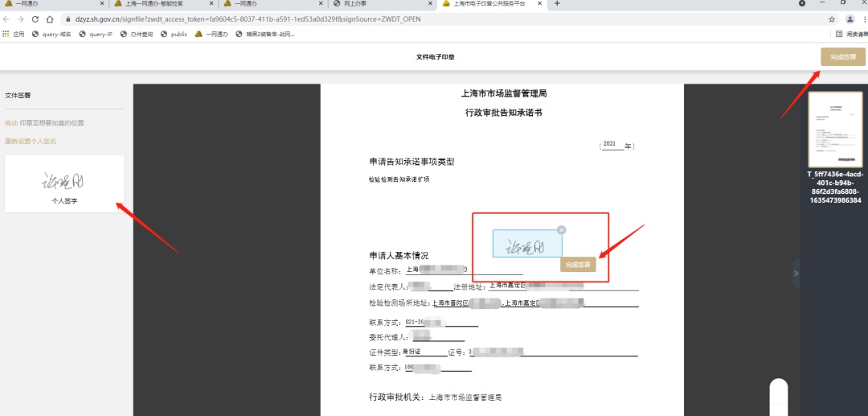Open the 阅读清单 reading list

point(852,35)
